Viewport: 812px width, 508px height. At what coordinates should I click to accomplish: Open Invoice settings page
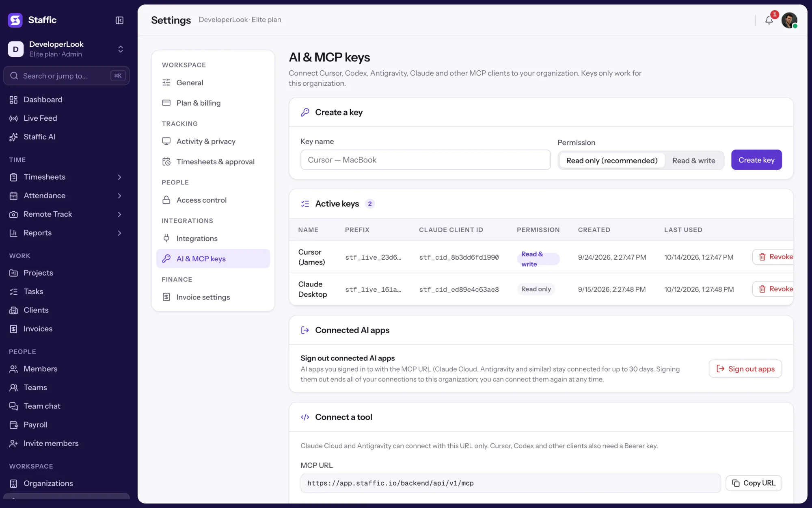(x=213, y=297)
